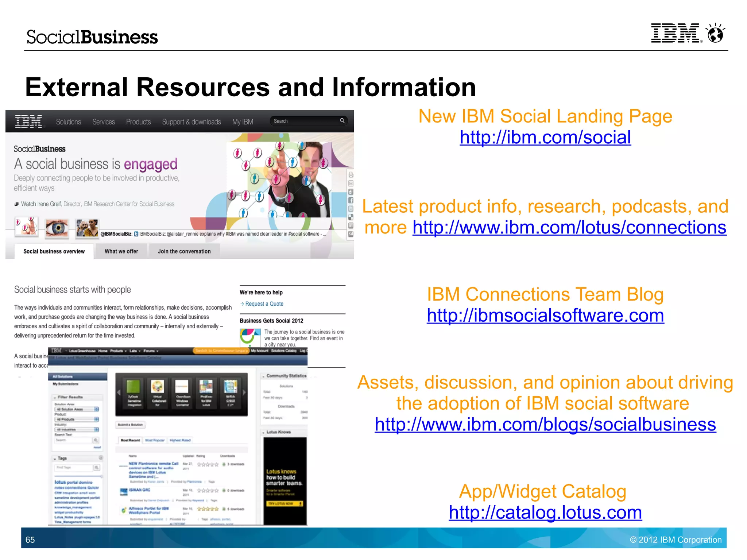Click the Find Tags input field
This screenshot has height=560, width=747.
(74, 467)
